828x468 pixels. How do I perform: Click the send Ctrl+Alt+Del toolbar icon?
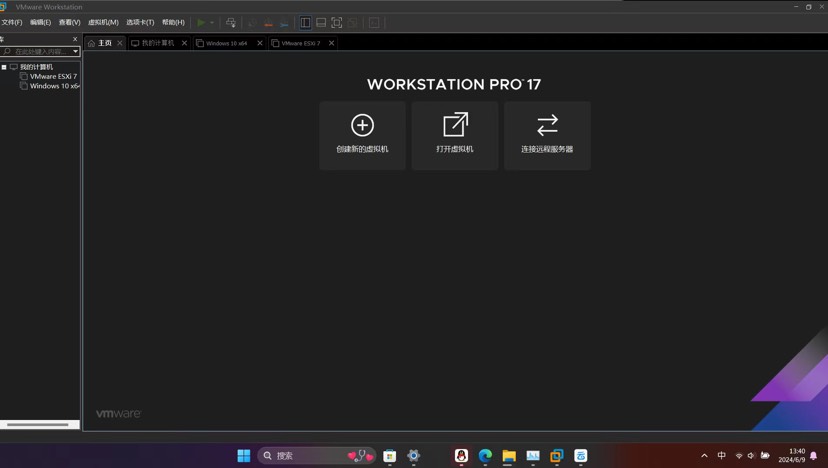click(231, 23)
